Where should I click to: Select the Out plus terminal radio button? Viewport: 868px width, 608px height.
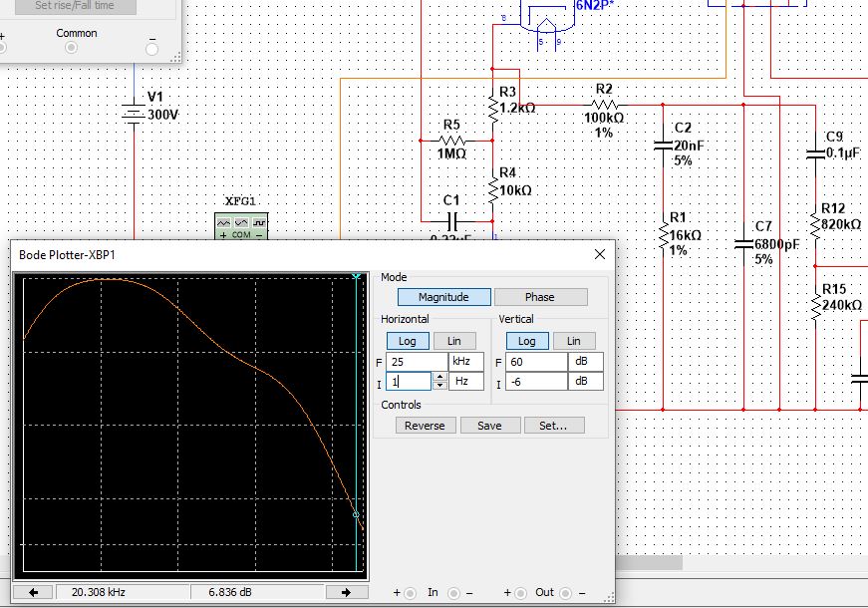pyautogui.click(x=520, y=593)
